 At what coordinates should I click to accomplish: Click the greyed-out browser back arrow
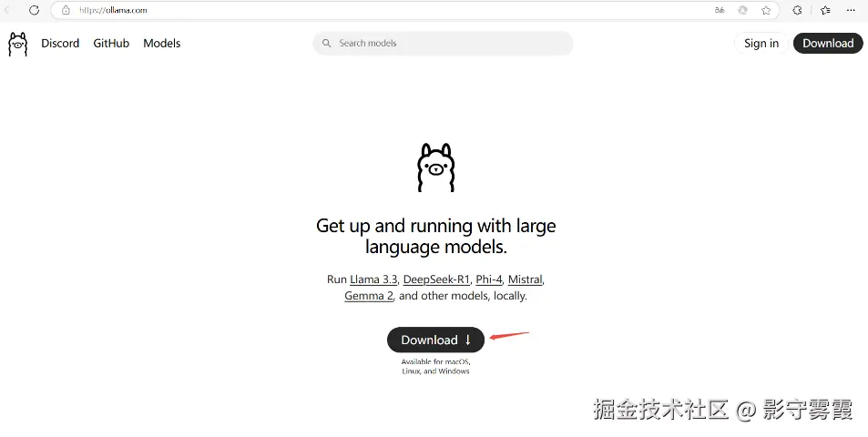[8, 10]
